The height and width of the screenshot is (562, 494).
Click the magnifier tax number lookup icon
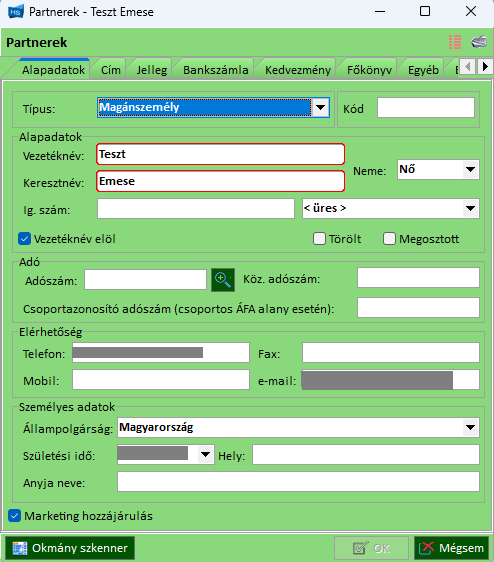click(223, 280)
